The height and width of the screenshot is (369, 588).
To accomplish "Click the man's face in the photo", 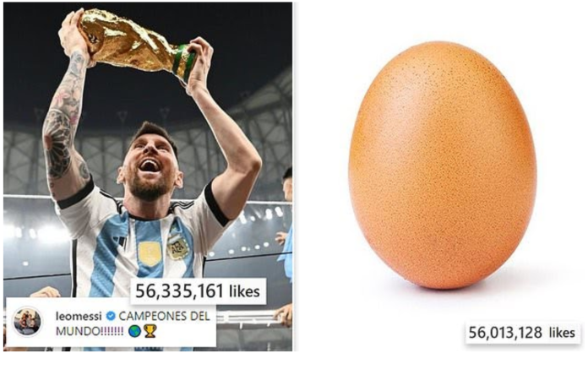I will [x=150, y=163].
